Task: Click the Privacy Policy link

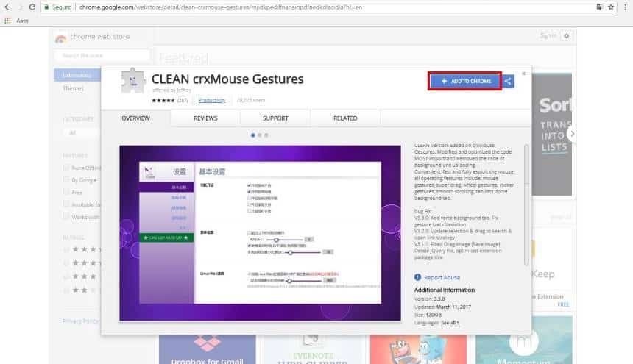Action: 80,321
